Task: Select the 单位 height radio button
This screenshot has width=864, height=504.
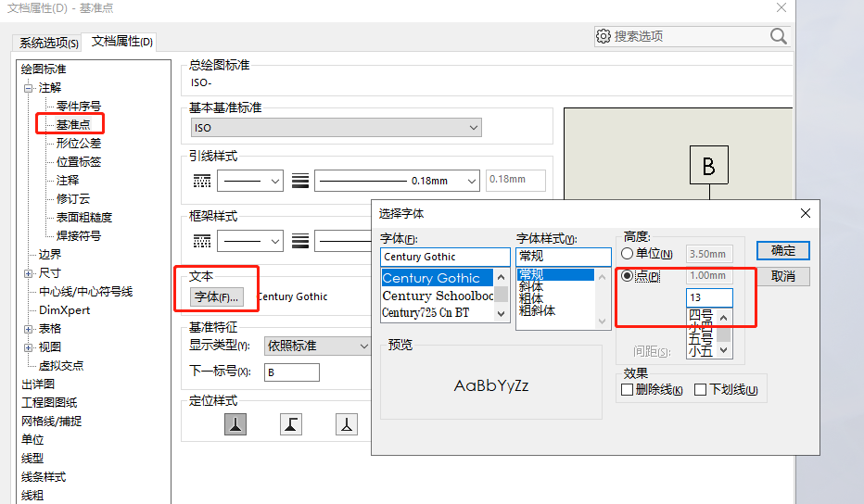Action: pos(627,254)
